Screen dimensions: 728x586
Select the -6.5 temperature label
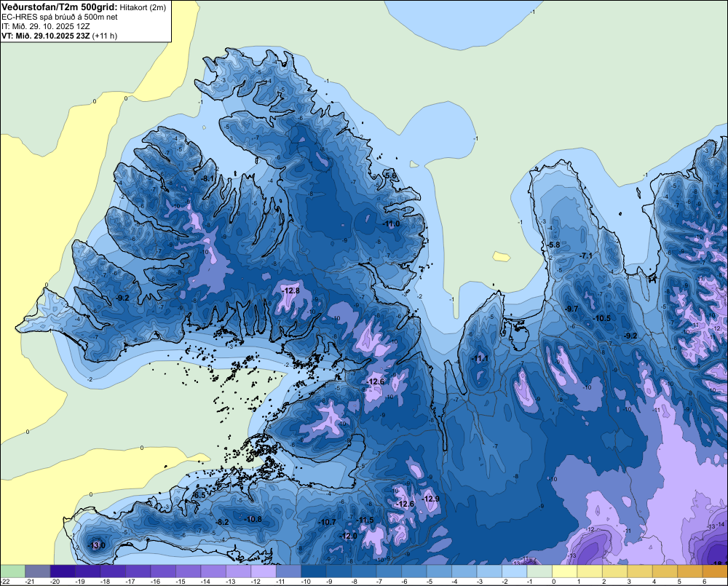pos(199,496)
